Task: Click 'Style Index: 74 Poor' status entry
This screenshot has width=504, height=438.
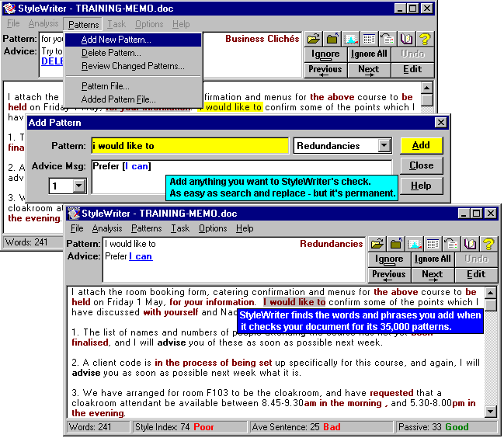Action: [x=189, y=427]
